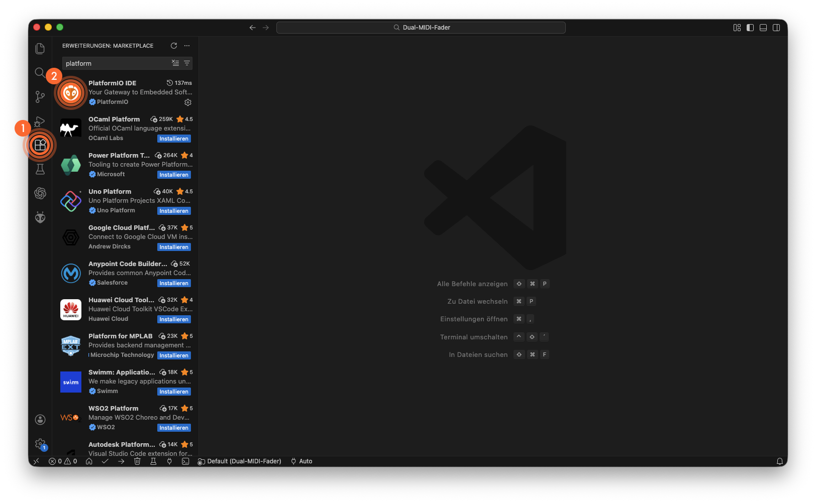
Task: Click the "Andrew Dircks" publisher name
Action: coord(110,246)
